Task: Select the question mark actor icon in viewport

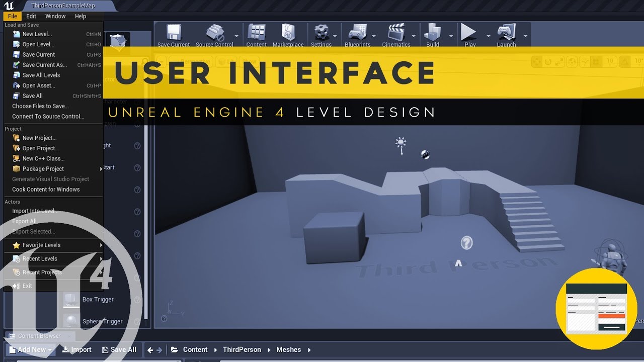Action: (466, 243)
